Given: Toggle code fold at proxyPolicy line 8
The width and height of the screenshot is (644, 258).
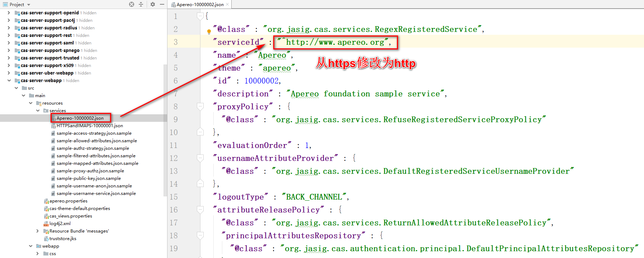Looking at the screenshot, I should (200, 106).
